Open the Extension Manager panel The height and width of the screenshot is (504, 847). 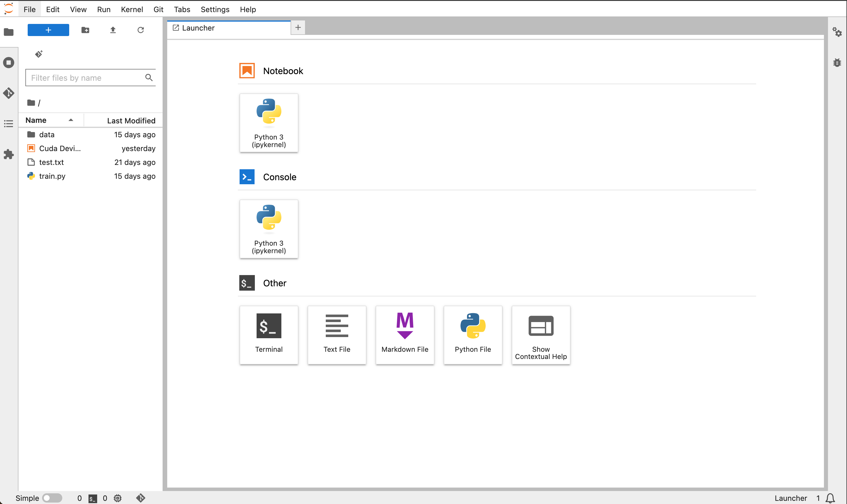click(9, 154)
